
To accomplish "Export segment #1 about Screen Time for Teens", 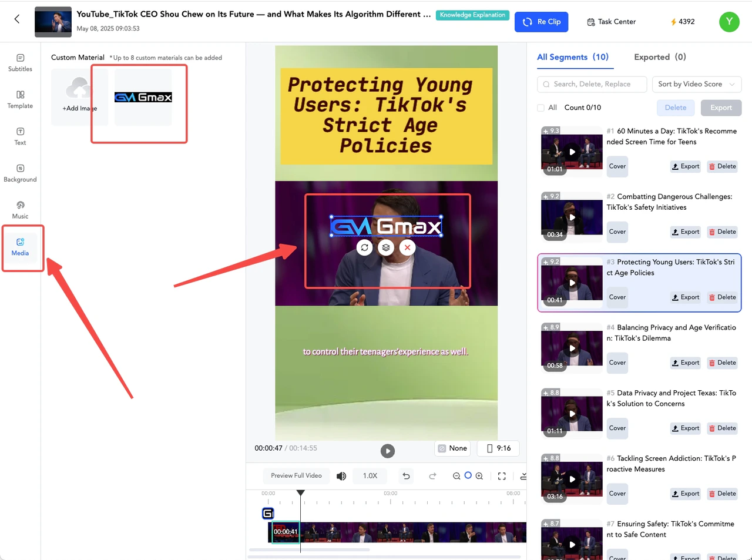I will 686,166.
